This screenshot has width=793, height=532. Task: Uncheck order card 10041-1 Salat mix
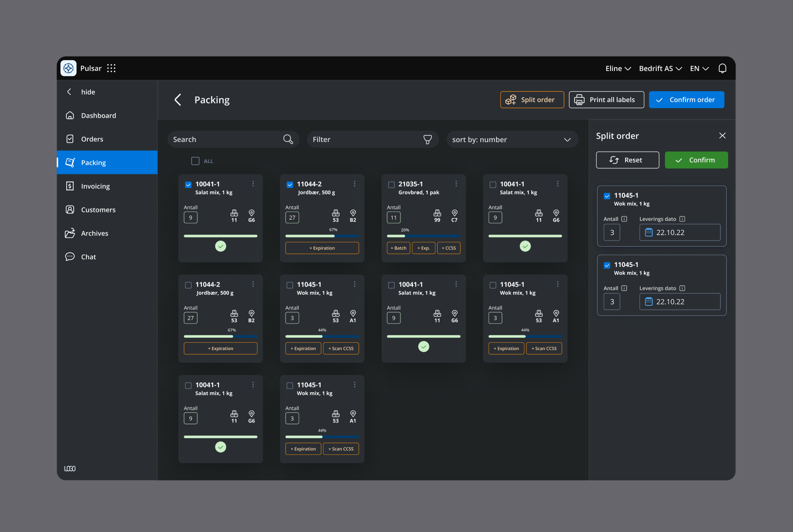(x=188, y=184)
